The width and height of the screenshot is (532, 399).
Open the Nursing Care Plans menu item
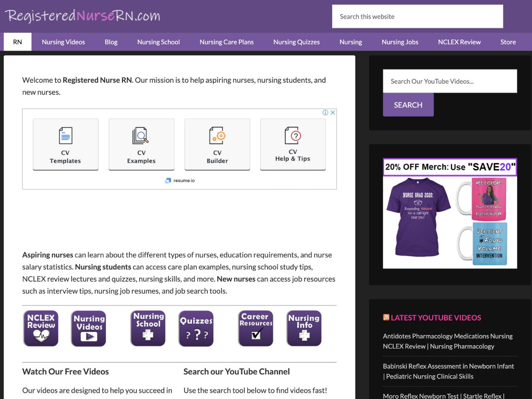[x=227, y=42]
